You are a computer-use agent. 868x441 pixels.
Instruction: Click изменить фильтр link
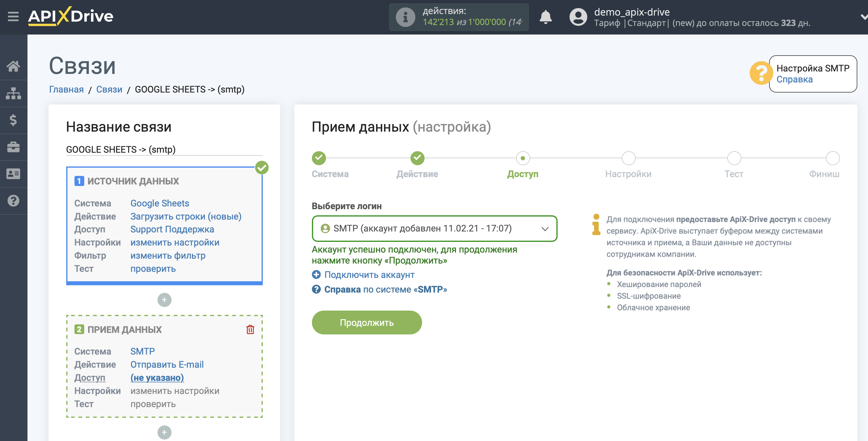point(168,256)
